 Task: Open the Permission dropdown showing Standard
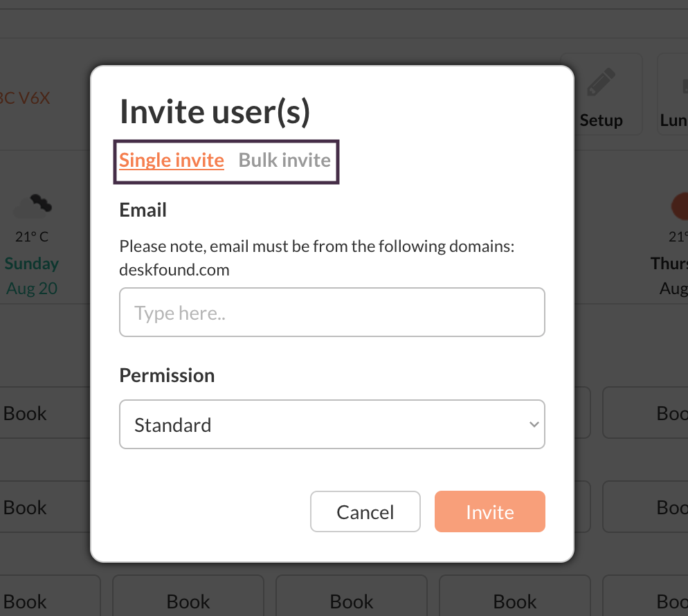click(325, 424)
